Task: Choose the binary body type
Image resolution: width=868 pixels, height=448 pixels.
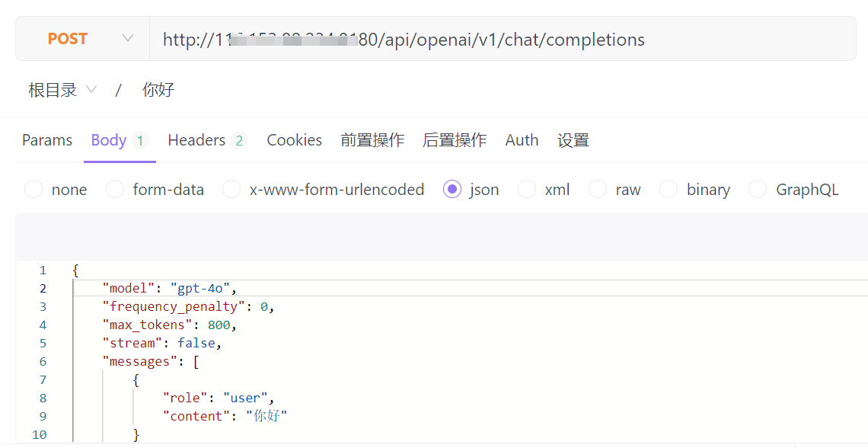Action: (x=669, y=190)
